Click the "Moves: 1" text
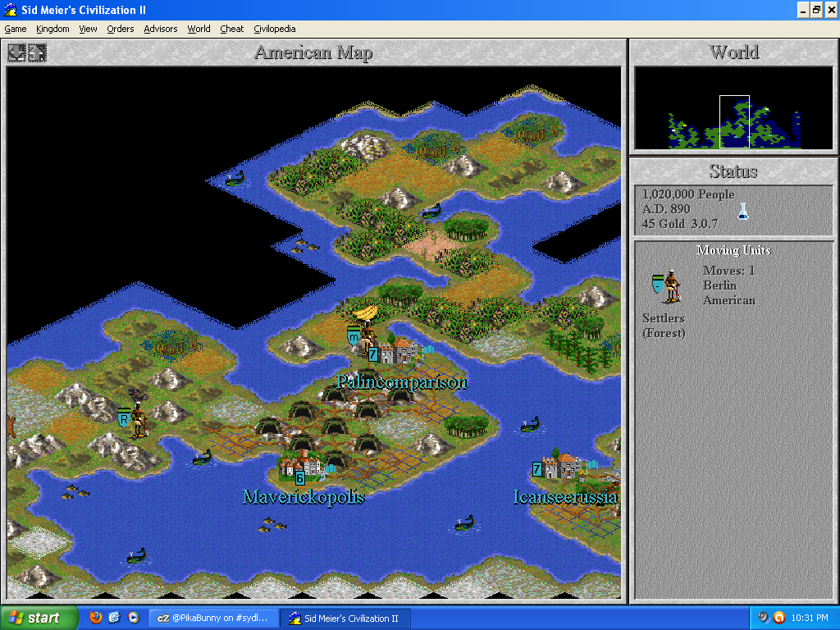The width and height of the screenshot is (840, 630). [x=729, y=271]
